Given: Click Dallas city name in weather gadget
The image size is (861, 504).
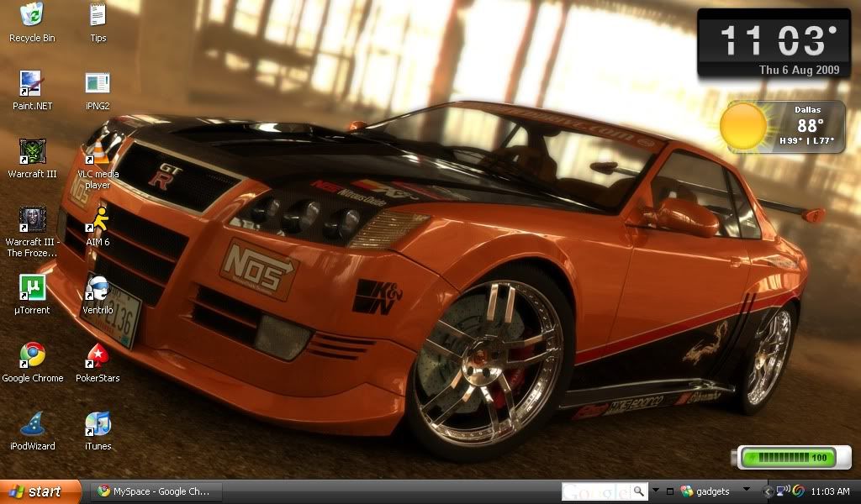Looking at the screenshot, I should coord(807,110).
